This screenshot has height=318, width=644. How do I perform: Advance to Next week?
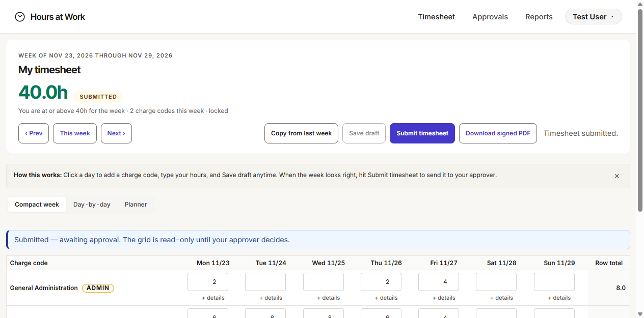pos(116,133)
